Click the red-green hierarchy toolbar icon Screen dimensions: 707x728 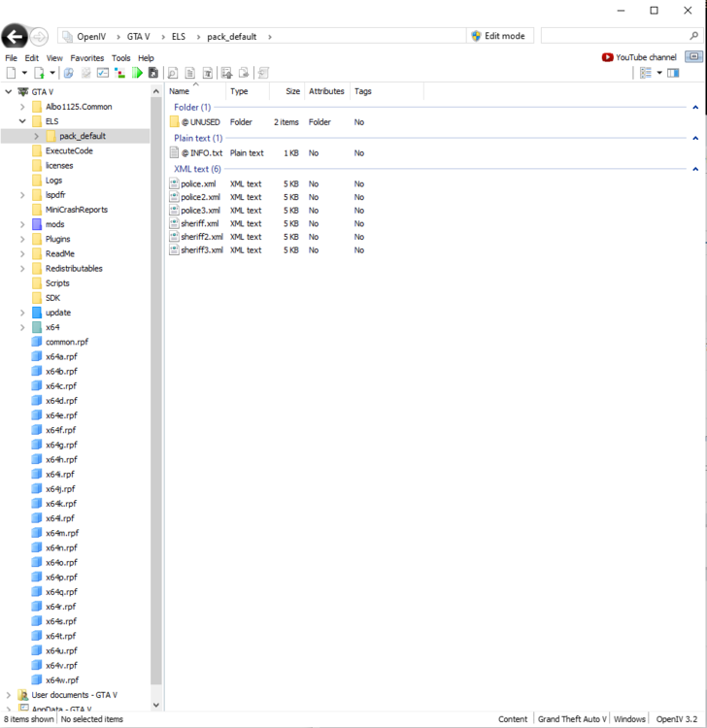click(x=119, y=73)
